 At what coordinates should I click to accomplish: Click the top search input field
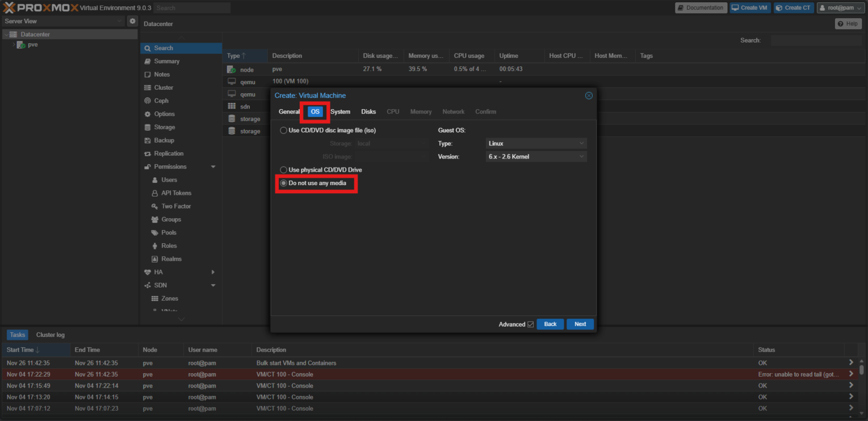(x=192, y=8)
